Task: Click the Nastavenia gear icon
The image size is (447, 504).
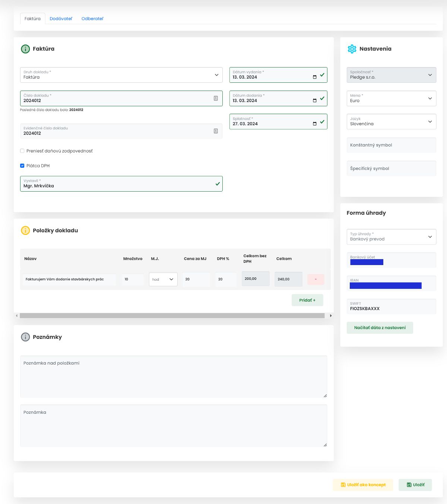Action: [x=352, y=49]
